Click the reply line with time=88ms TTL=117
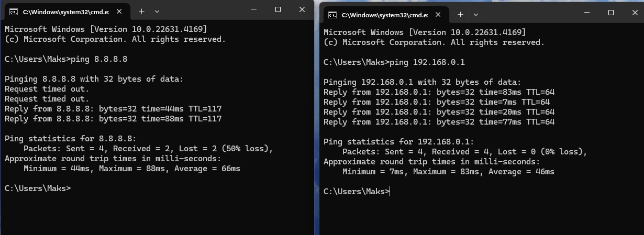Screen dimensions: 644x235 [113, 119]
